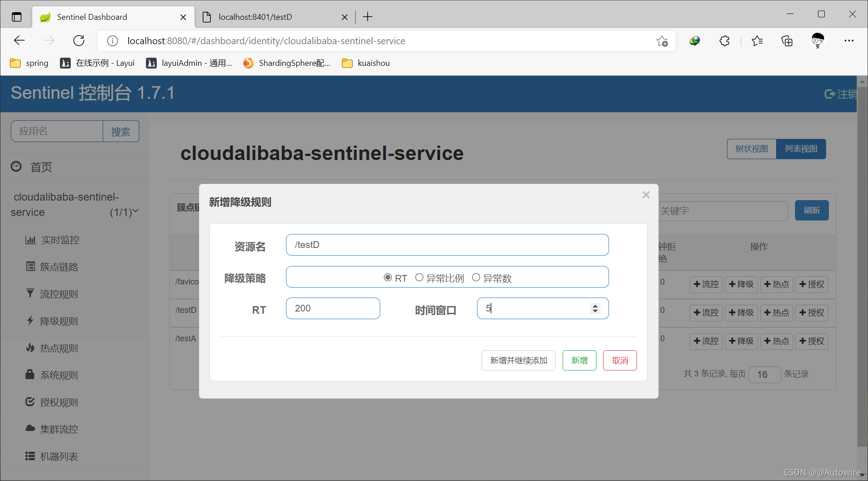Click the browser back arrow
Viewport: 868px width, 481px height.
coord(19,41)
